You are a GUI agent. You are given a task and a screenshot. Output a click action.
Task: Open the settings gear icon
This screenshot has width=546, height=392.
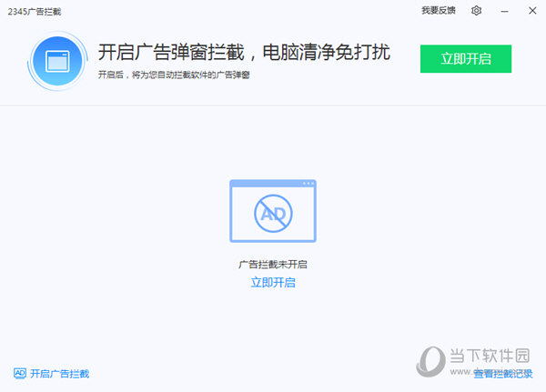click(x=476, y=11)
